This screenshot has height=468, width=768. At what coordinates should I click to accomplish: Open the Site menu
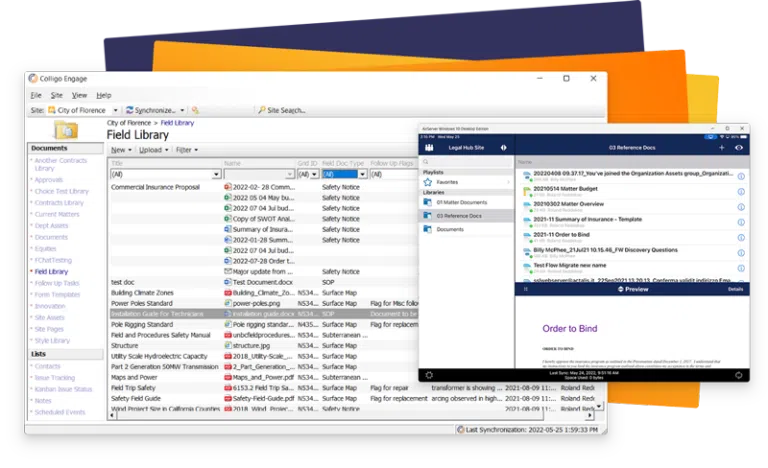[x=57, y=95]
